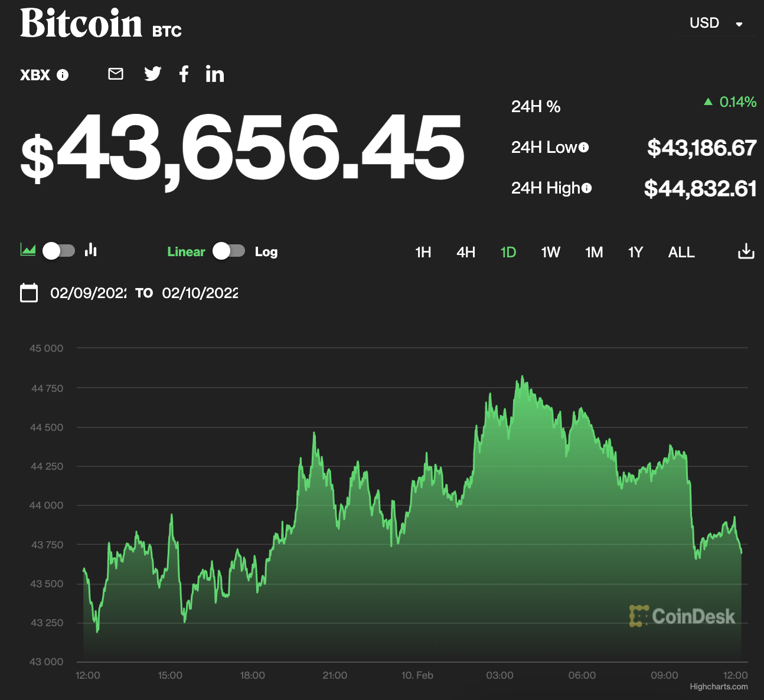Open the calendar date picker

pyautogui.click(x=29, y=292)
